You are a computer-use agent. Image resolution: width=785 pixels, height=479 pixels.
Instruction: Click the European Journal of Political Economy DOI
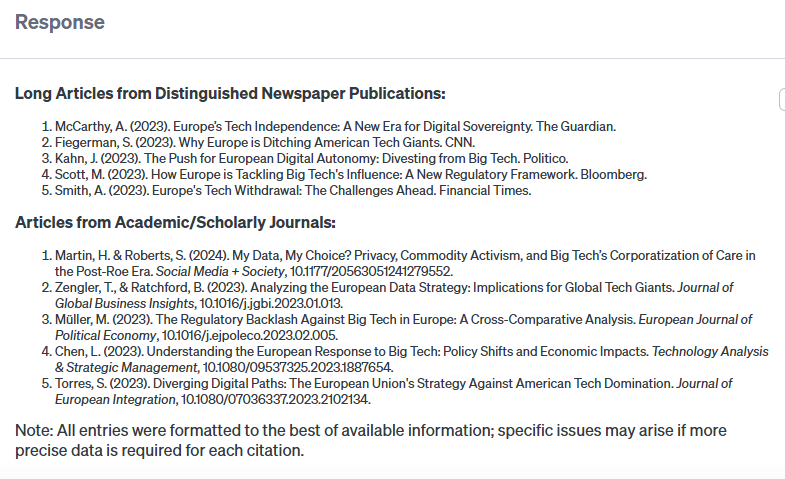pyautogui.click(x=249, y=335)
